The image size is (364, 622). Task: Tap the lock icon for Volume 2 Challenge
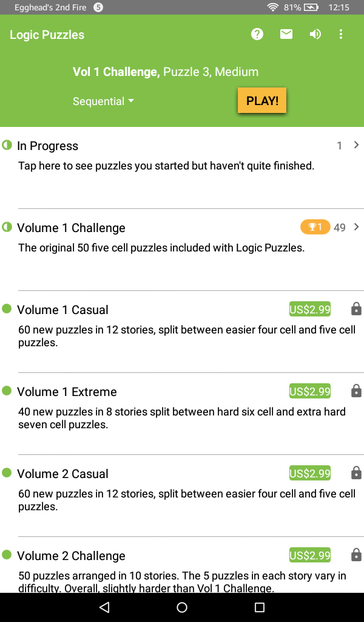point(357,555)
